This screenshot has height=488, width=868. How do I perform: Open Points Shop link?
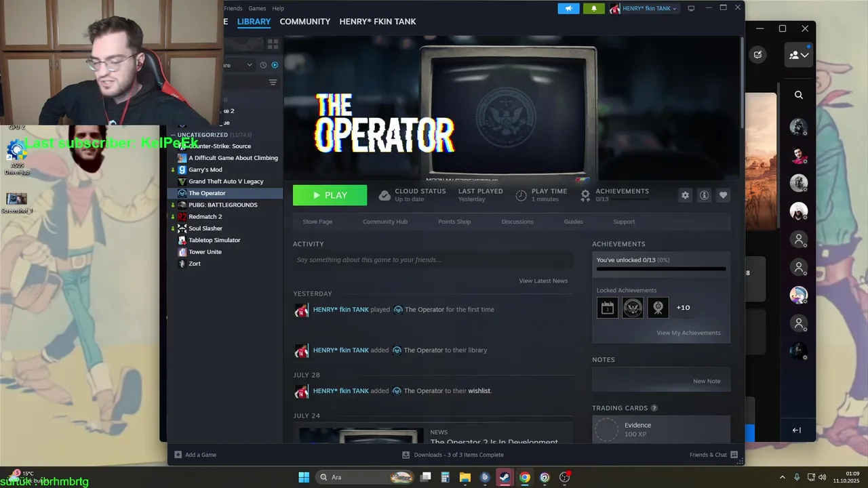pos(454,222)
